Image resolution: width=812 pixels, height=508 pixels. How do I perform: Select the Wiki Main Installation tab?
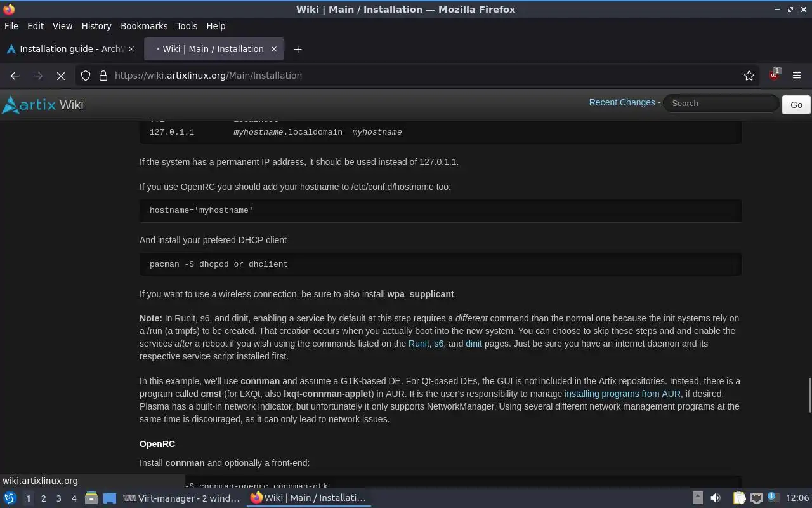[x=213, y=49]
